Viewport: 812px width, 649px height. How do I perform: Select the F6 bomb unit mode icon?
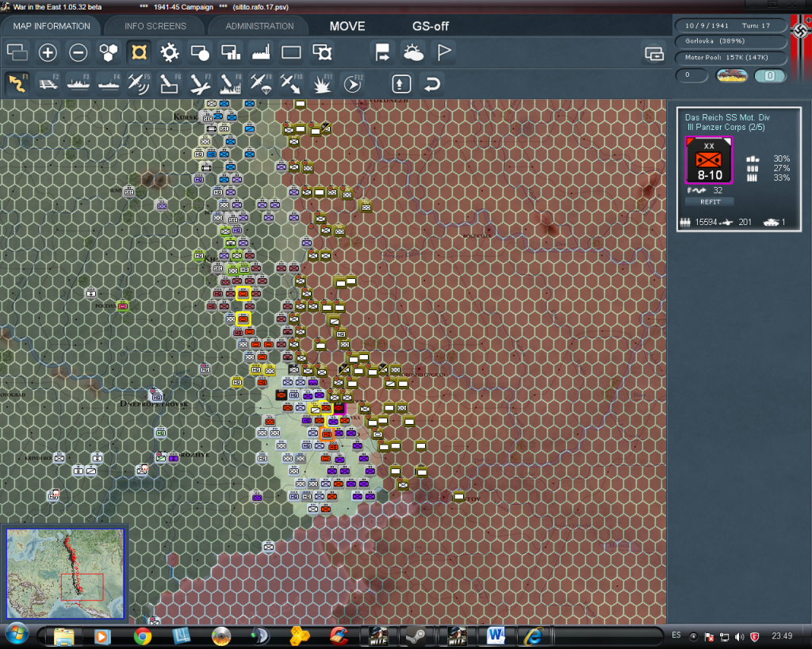(x=170, y=83)
